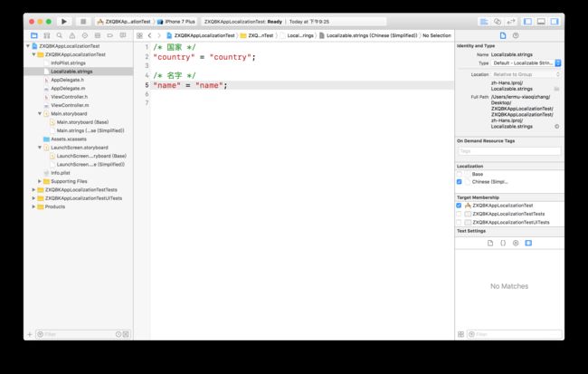Viewport: 588px width, 374px height.
Task: Check ZXQBKAppLocalizationTestTests target membership
Action: [459, 214]
